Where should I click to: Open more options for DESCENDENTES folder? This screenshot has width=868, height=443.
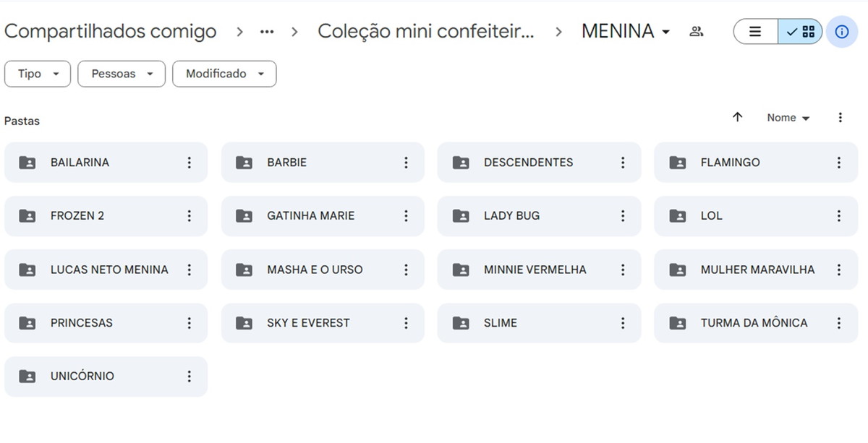coord(623,163)
